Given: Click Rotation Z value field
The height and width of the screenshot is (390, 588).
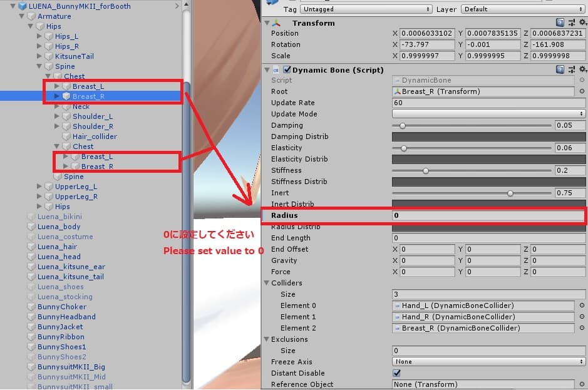Looking at the screenshot, I should (x=557, y=44).
